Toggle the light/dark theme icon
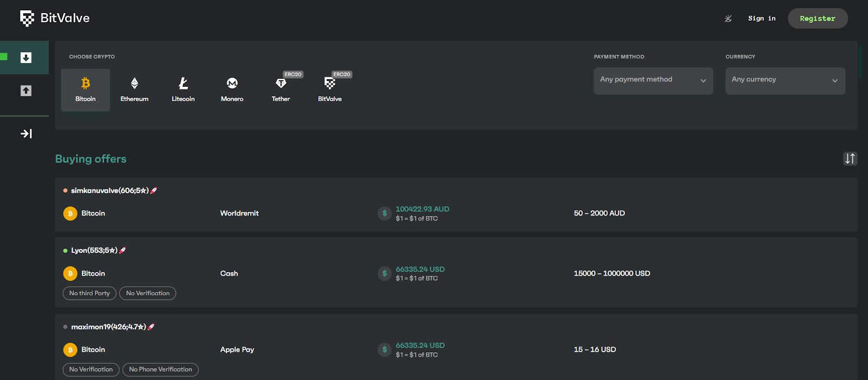Image resolution: width=868 pixels, height=380 pixels. tap(728, 18)
